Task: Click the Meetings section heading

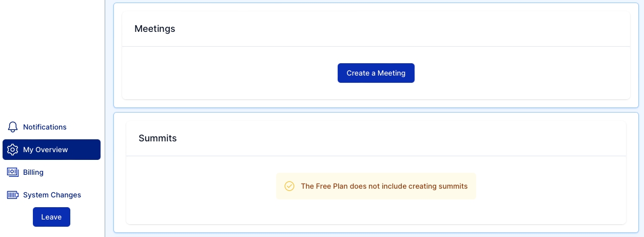Action: 154,29
